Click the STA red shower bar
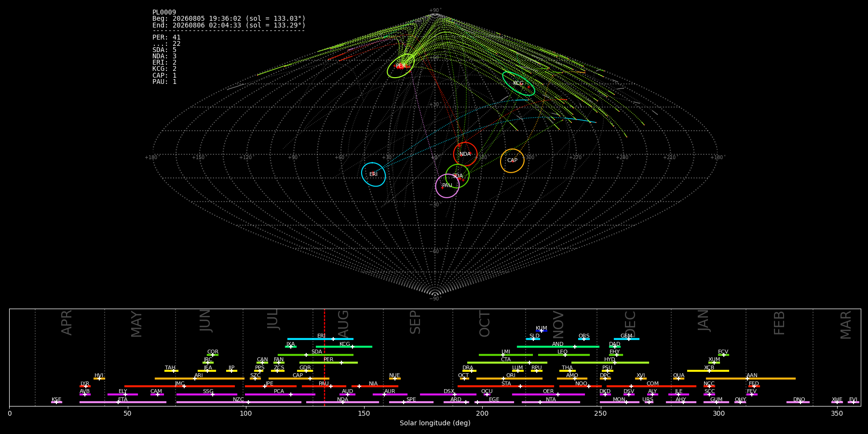The image size is (868, 434). pos(506,386)
